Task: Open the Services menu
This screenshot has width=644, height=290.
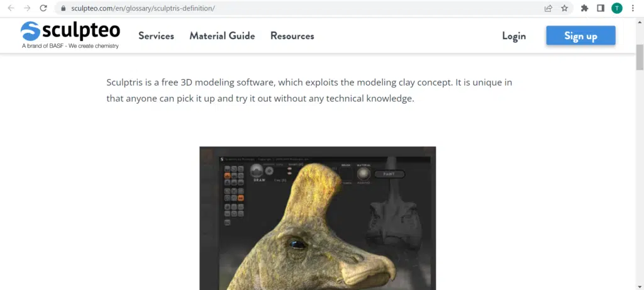Action: [x=156, y=36]
